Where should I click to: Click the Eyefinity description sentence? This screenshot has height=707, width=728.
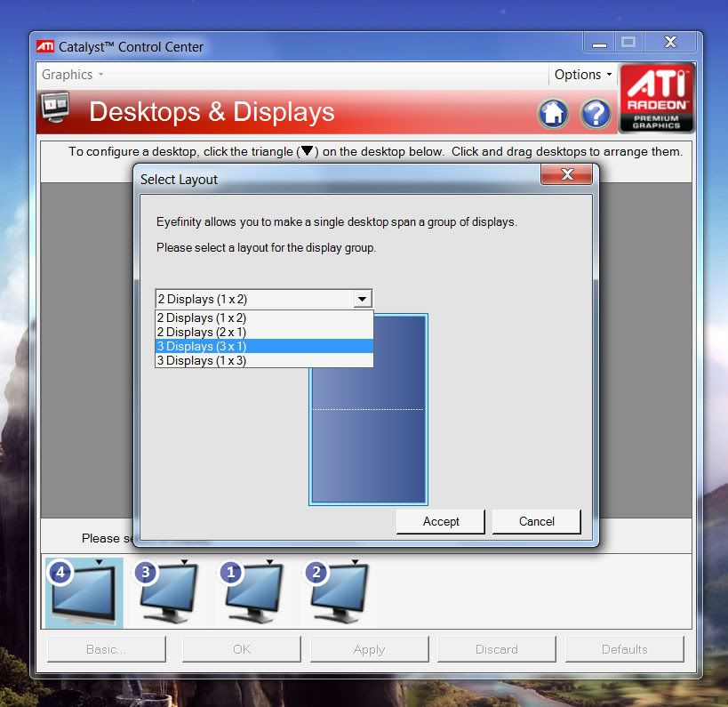pos(337,222)
